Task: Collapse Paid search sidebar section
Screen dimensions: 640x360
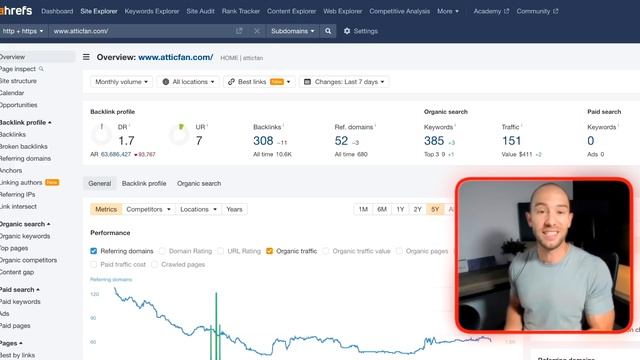Action: [20, 289]
